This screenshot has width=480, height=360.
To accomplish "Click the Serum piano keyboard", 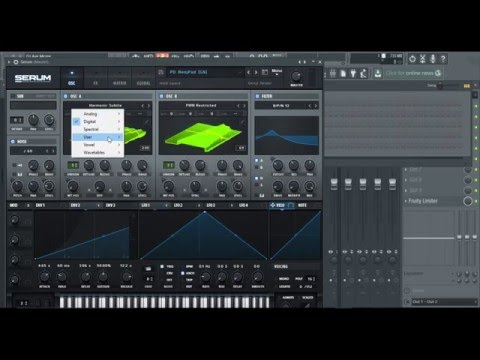I will coord(164,302).
